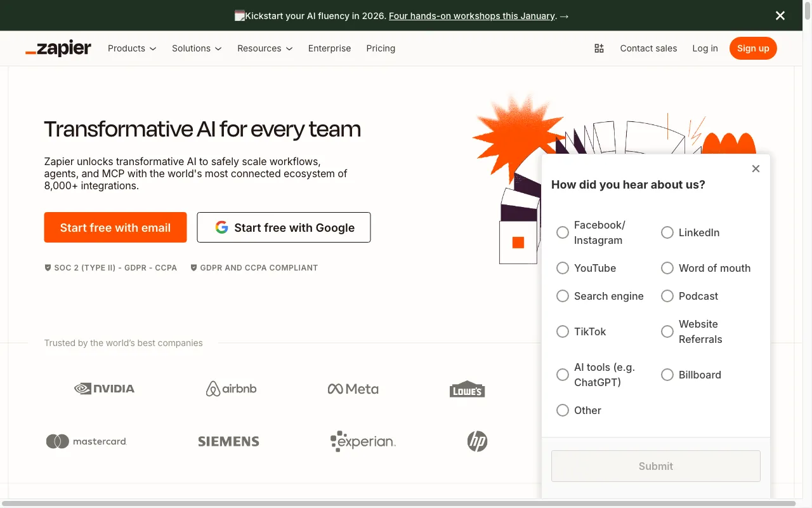Click "Transformative AI for every team" heading
This screenshot has height=508, width=812.
[x=202, y=129]
